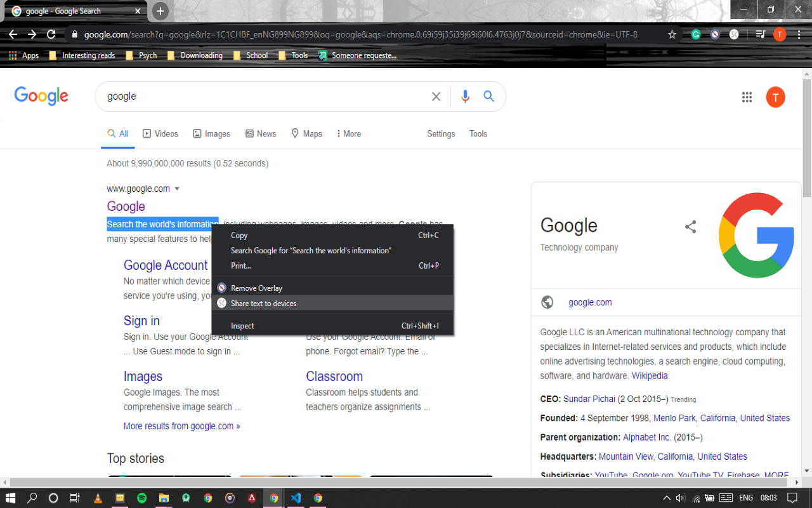The image size is (812, 508).
Task: Open the Google apps grid launcher
Action: coord(747,97)
